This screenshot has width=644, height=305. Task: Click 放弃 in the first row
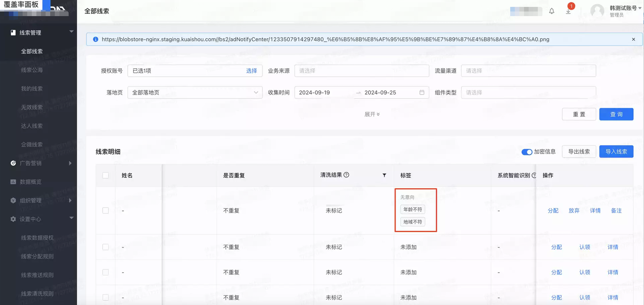(574, 210)
